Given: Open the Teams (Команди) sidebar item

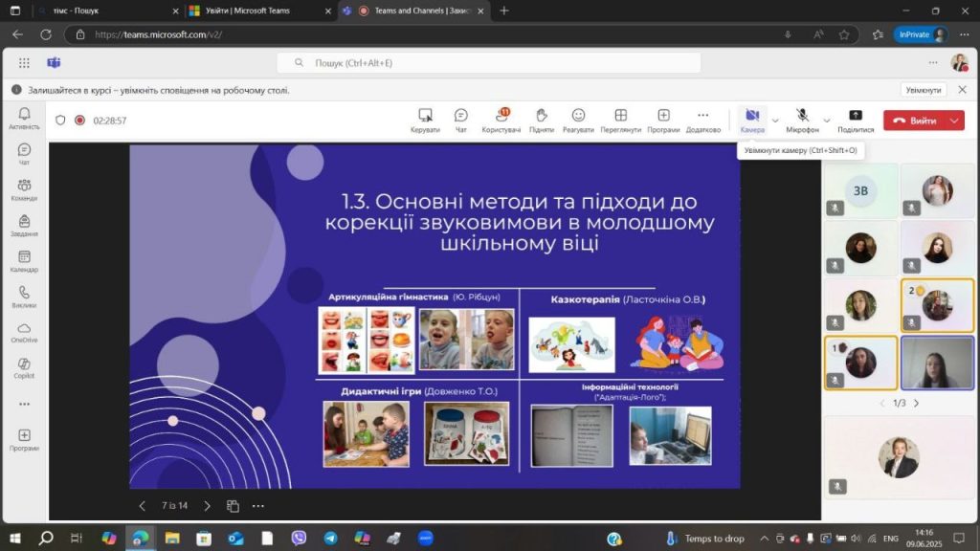Looking at the screenshot, I should pyautogui.click(x=24, y=190).
